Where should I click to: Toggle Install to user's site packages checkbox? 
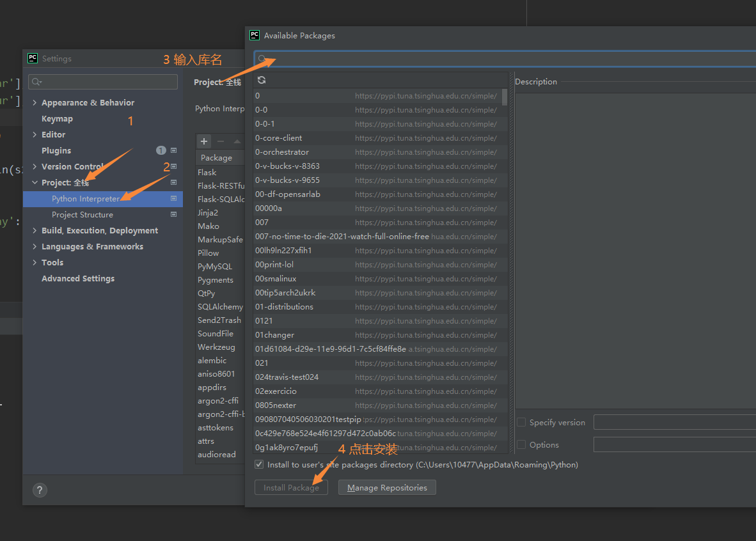click(x=260, y=464)
